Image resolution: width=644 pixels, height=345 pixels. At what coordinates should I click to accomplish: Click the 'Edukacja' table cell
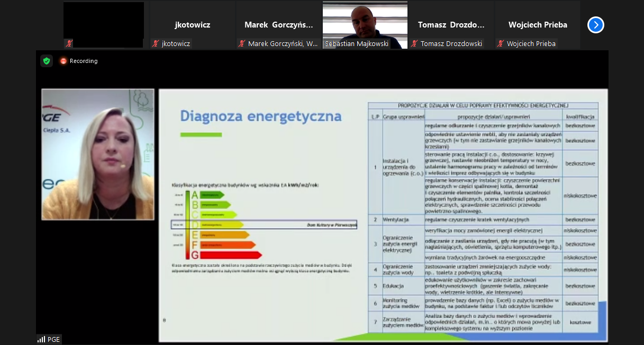pos(403,286)
